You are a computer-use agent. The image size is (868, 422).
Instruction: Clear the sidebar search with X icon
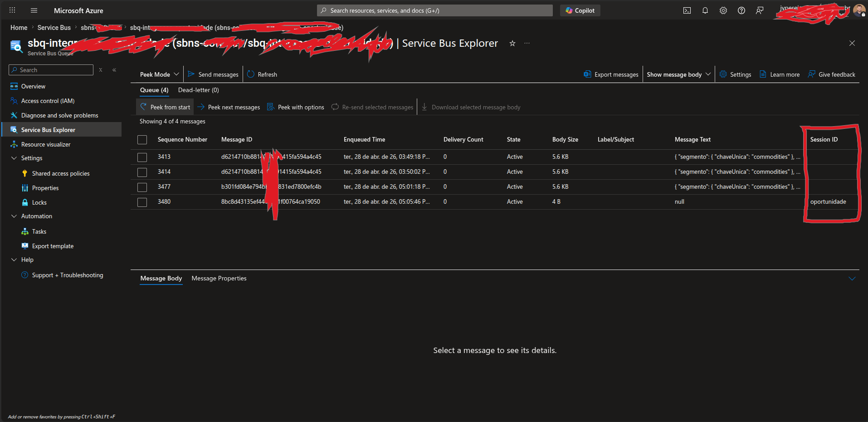[x=101, y=70]
